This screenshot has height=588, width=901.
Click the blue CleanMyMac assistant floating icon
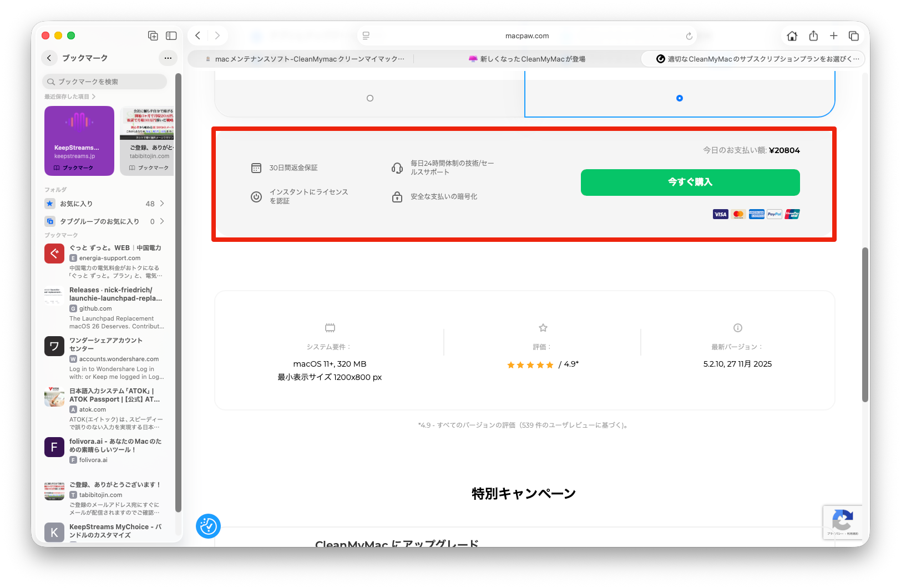click(x=208, y=526)
